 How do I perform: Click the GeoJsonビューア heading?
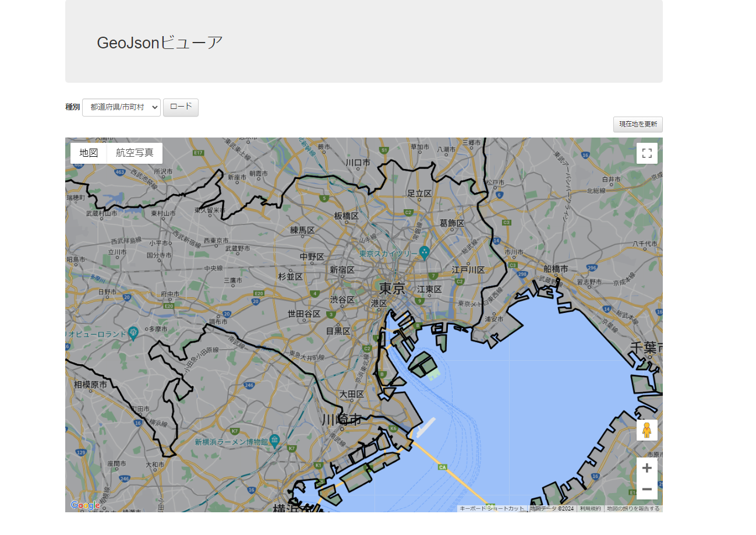click(x=160, y=43)
